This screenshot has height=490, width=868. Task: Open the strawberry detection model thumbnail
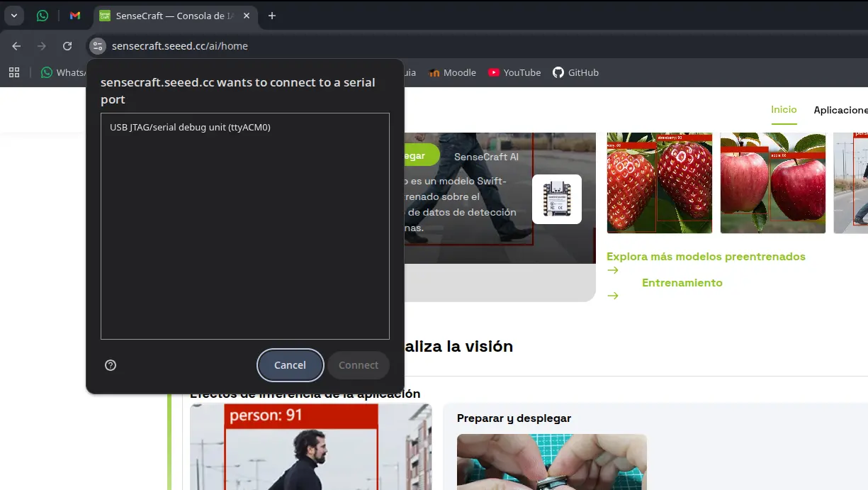(x=660, y=183)
